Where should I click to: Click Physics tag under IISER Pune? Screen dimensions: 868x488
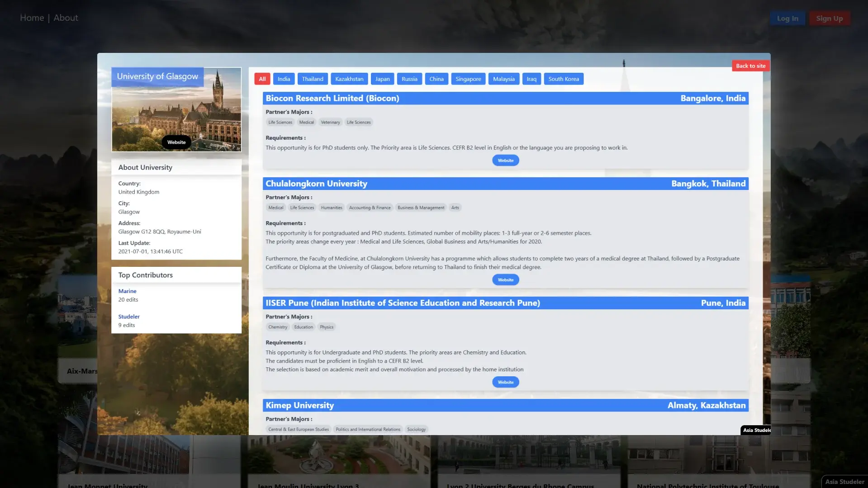[327, 327]
